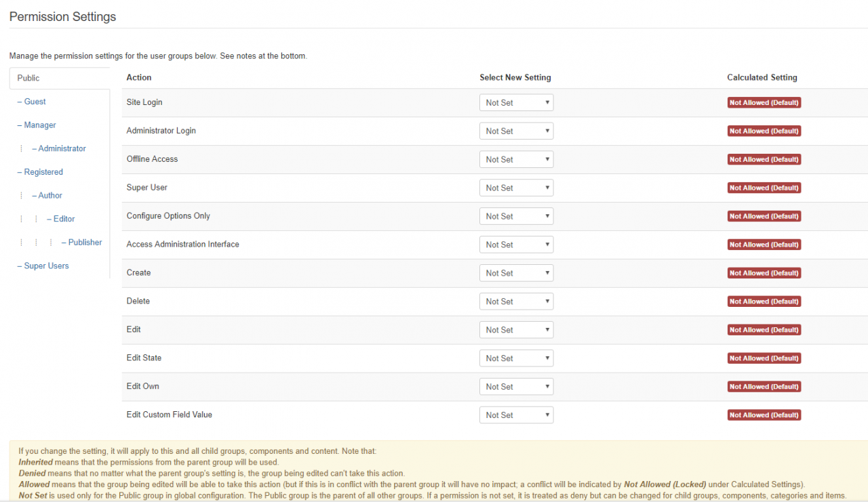Open Configure Options Only dropdown
This screenshot has height=502, width=868.
[516, 217]
